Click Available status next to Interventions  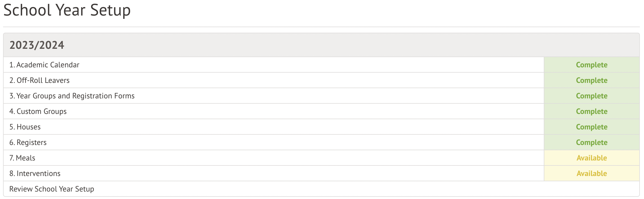(x=592, y=174)
